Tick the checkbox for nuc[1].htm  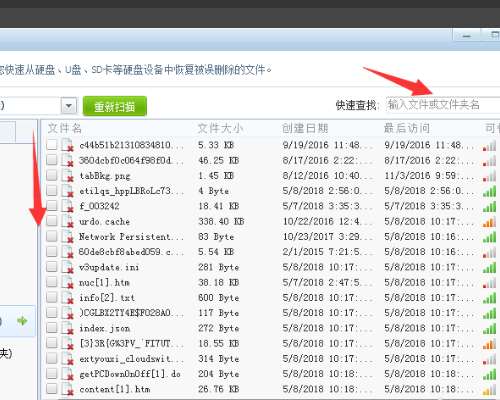(x=52, y=282)
